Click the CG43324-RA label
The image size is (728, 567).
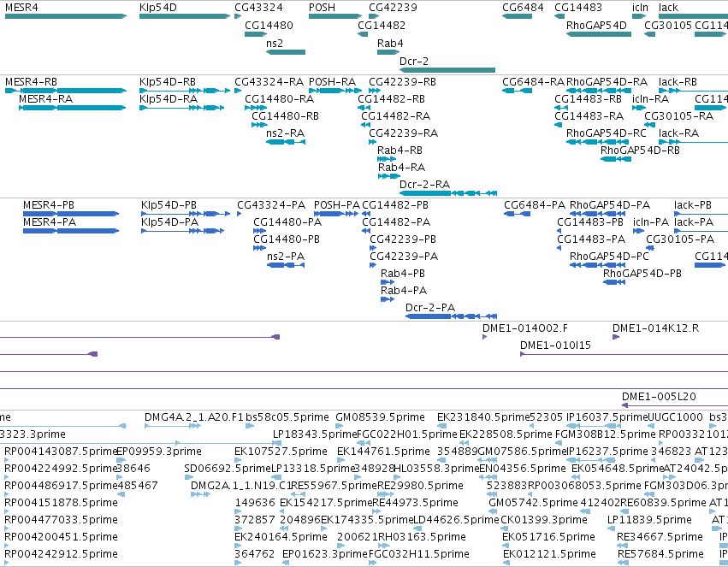pos(269,82)
